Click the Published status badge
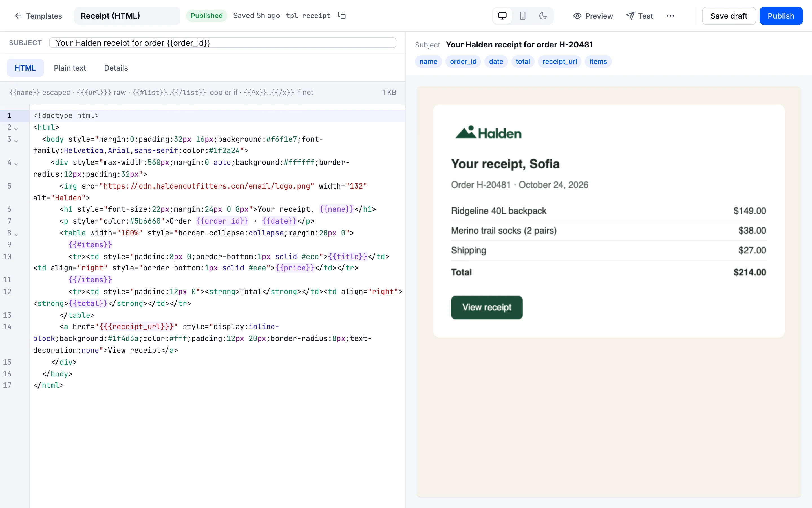Viewport: 812px width, 508px height. [206, 16]
